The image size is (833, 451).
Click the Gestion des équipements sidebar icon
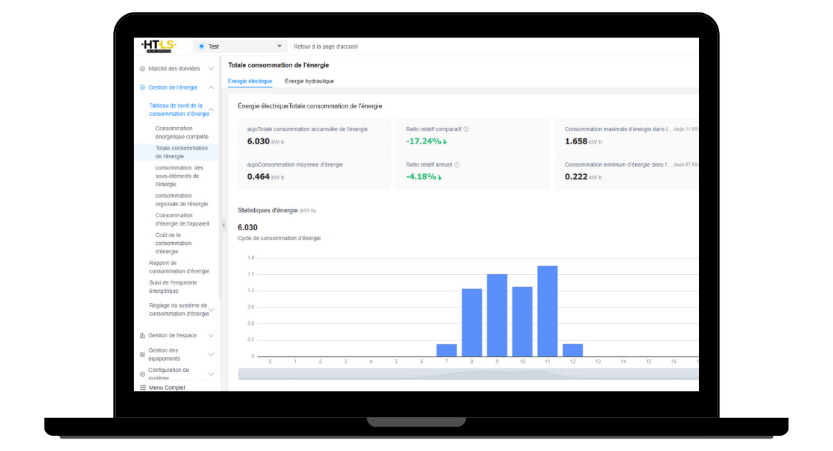(141, 354)
